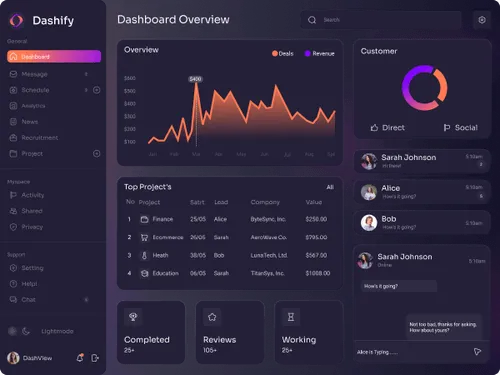Toggle the Revenue legend dot

(308, 53)
